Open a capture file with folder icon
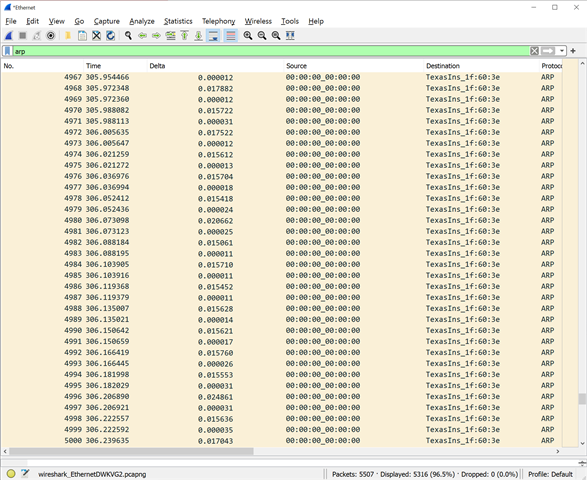 click(68, 36)
